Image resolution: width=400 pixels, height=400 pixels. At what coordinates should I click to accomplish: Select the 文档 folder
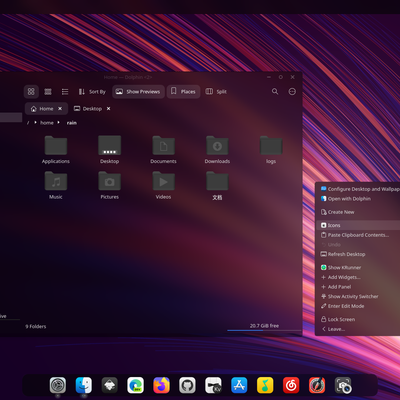[x=217, y=186]
